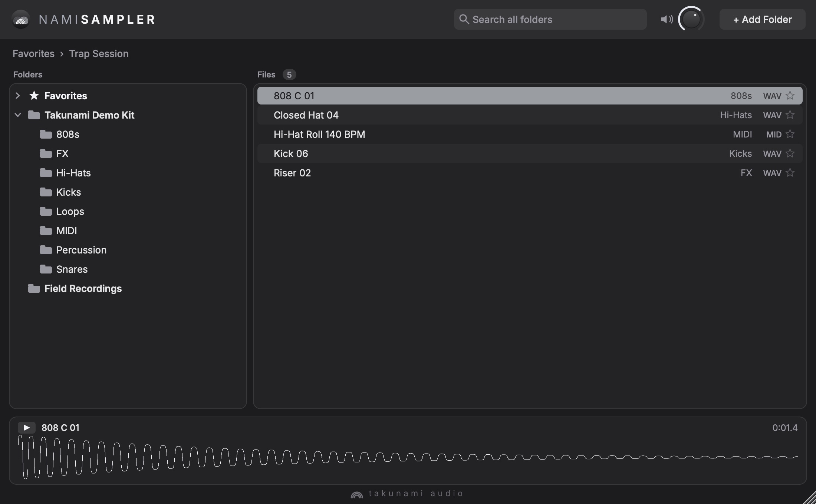Screen dimensions: 816x504
Task: Select the Field Recordings folder
Action: click(128, 288)
